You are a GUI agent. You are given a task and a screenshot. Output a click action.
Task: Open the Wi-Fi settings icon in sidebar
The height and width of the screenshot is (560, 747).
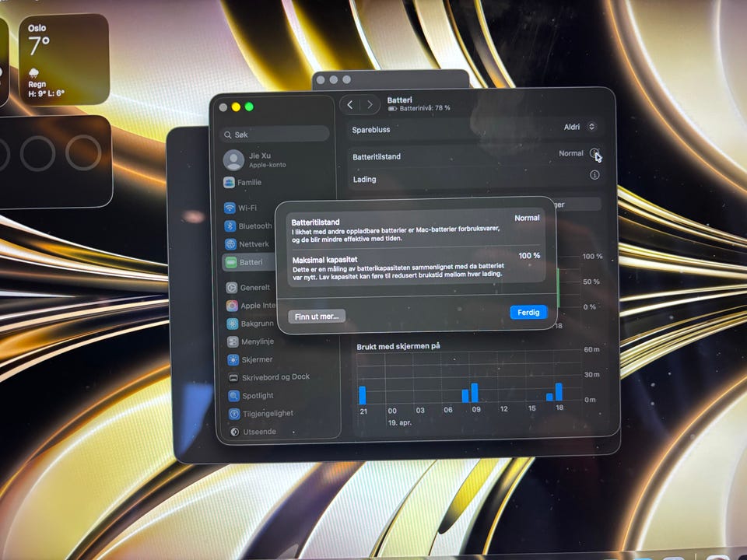230,208
